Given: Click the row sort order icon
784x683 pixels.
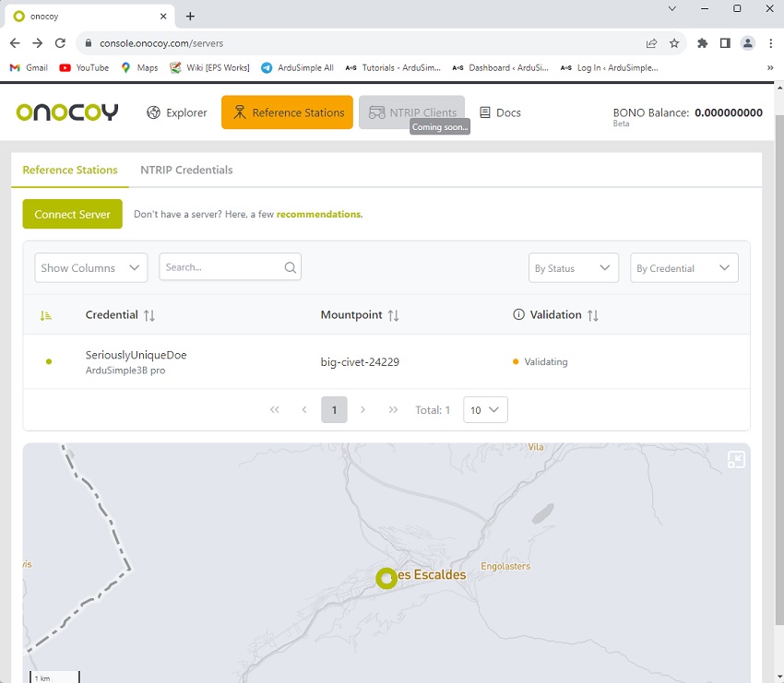Looking at the screenshot, I should [46, 315].
